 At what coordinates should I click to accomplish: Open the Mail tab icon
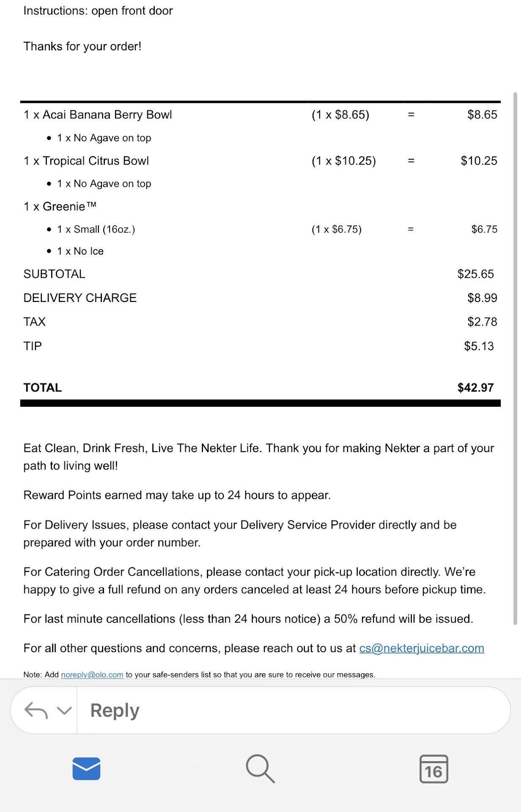pyautogui.click(x=86, y=768)
